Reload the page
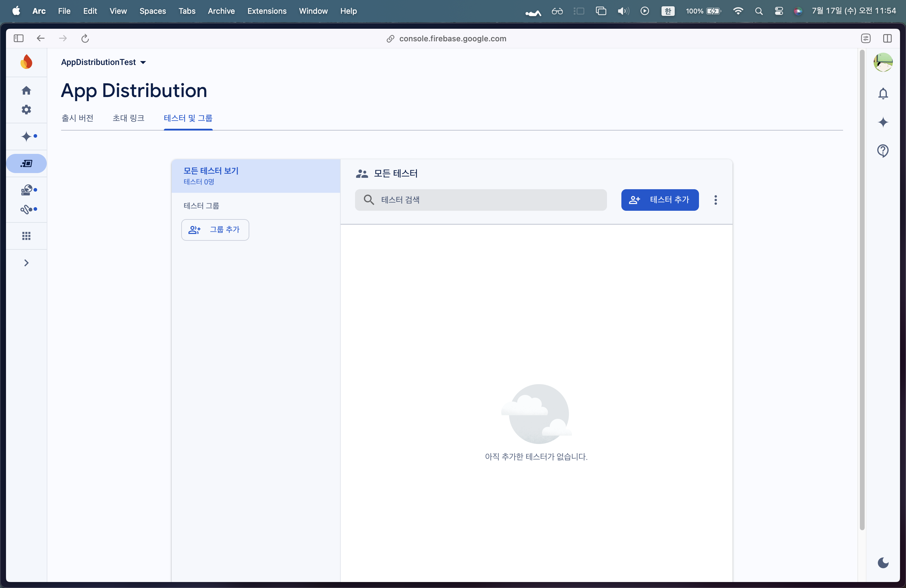The width and height of the screenshot is (906, 588). pyautogui.click(x=85, y=38)
